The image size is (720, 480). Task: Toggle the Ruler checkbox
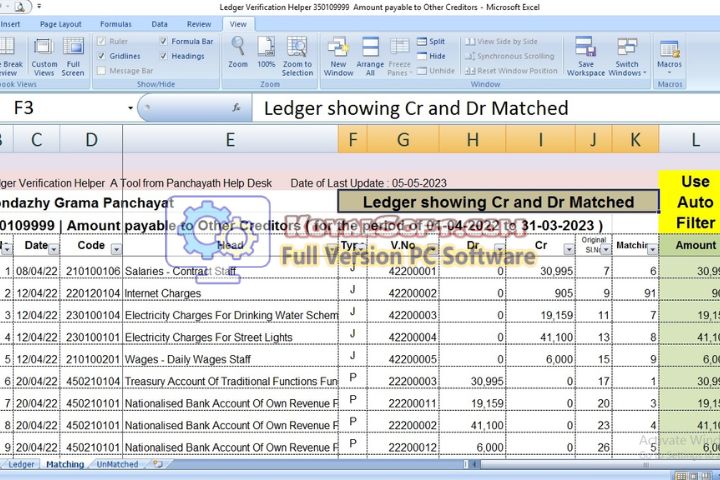101,41
